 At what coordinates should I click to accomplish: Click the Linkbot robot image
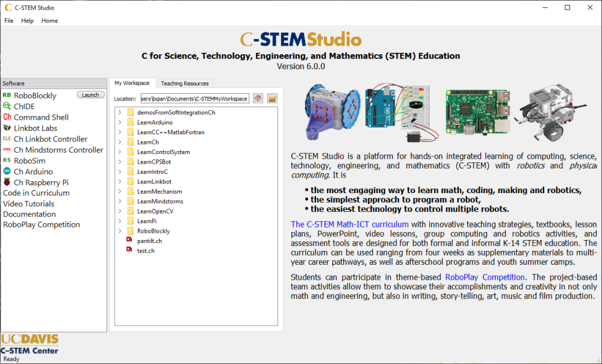[x=332, y=112]
